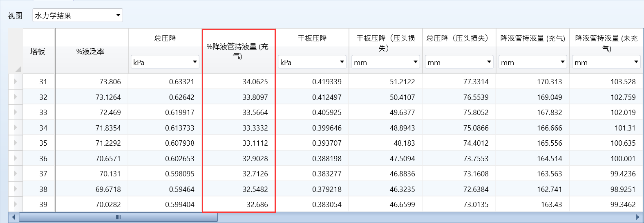Viewport: 644px width, 223px height.
Task: Click the row 34 expand arrow
Action: (x=16, y=128)
